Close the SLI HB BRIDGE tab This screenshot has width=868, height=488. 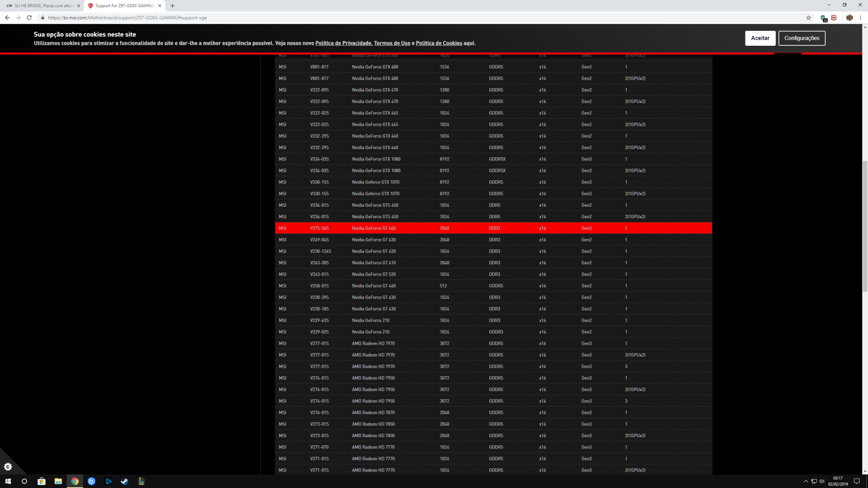[78, 6]
